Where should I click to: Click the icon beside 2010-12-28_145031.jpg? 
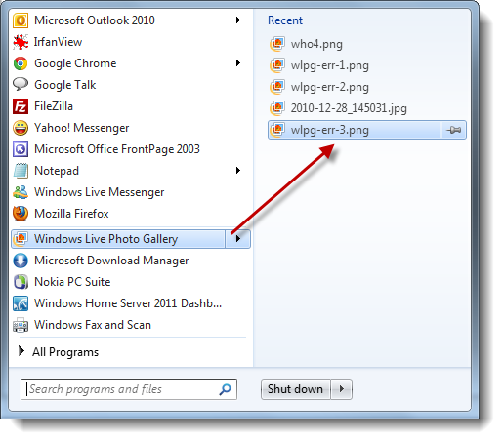tap(277, 108)
